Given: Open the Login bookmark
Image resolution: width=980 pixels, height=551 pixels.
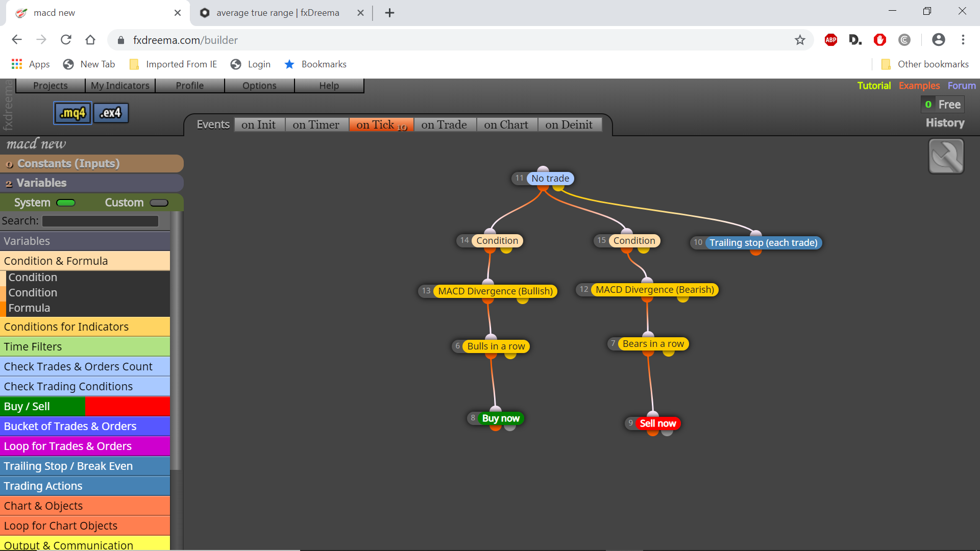Looking at the screenshot, I should click(251, 64).
